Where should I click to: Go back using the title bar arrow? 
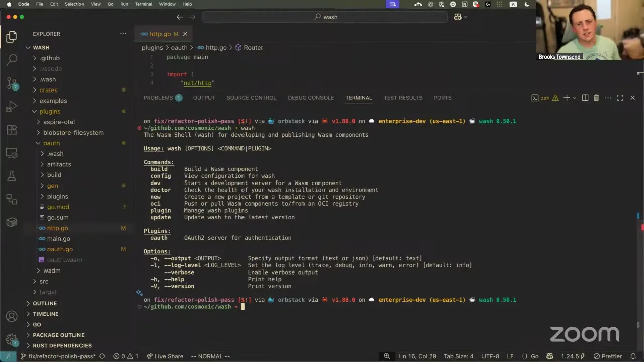click(x=180, y=17)
